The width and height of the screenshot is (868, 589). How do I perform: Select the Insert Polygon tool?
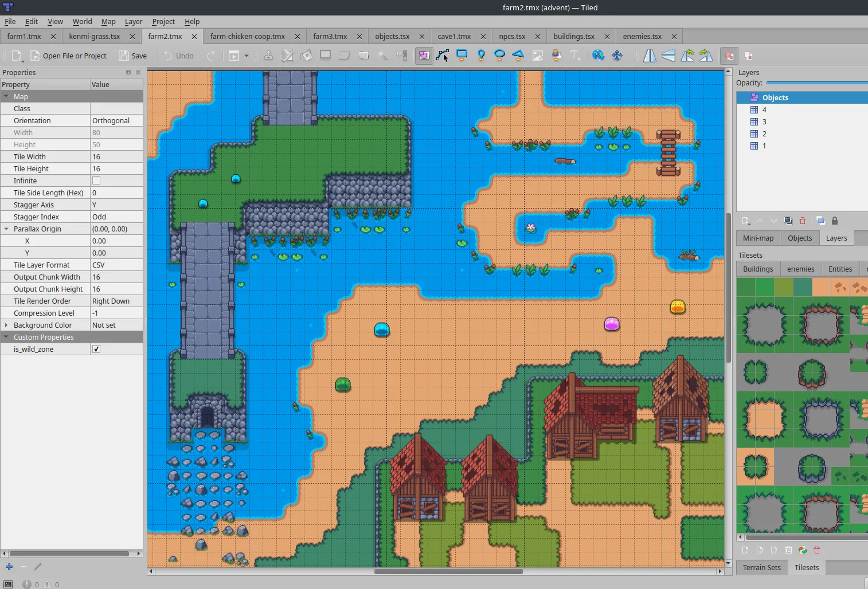tap(518, 56)
